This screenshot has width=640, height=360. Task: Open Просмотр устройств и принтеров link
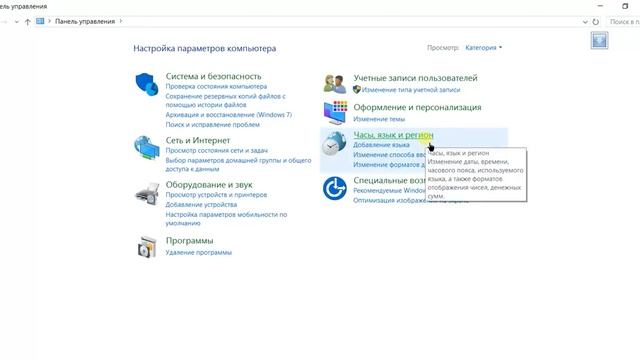coord(216,195)
